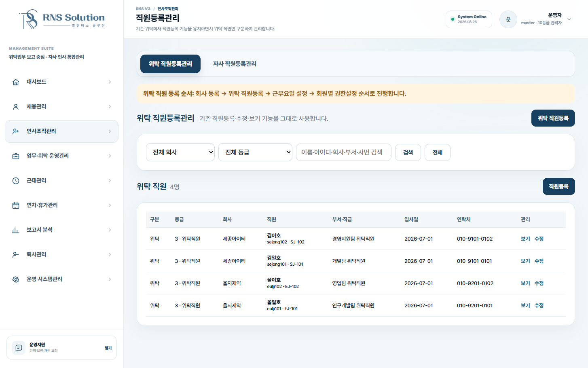Open the 운영자 account dropdown arrow
Viewport: 588px width, 368px height.
coord(569,19)
